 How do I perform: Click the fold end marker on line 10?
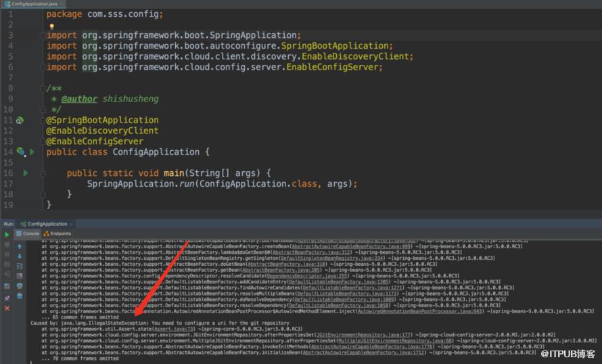tap(43, 110)
